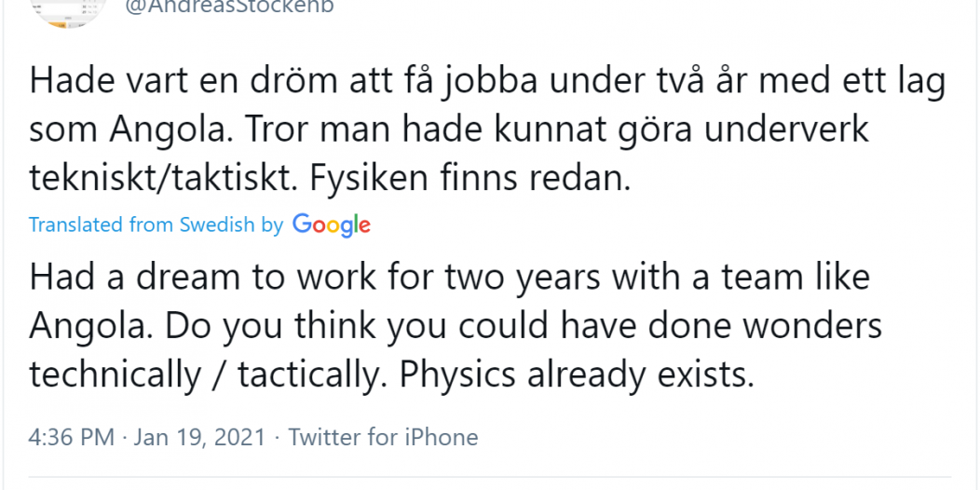Open the 4:36 PM timestamp link
The image size is (980, 490).
pyautogui.click(x=71, y=437)
